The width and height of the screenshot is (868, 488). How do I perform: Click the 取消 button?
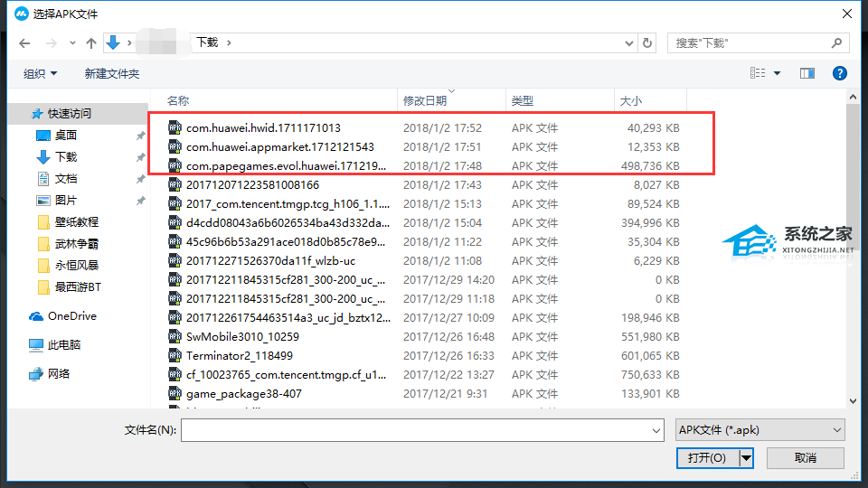[x=806, y=457]
